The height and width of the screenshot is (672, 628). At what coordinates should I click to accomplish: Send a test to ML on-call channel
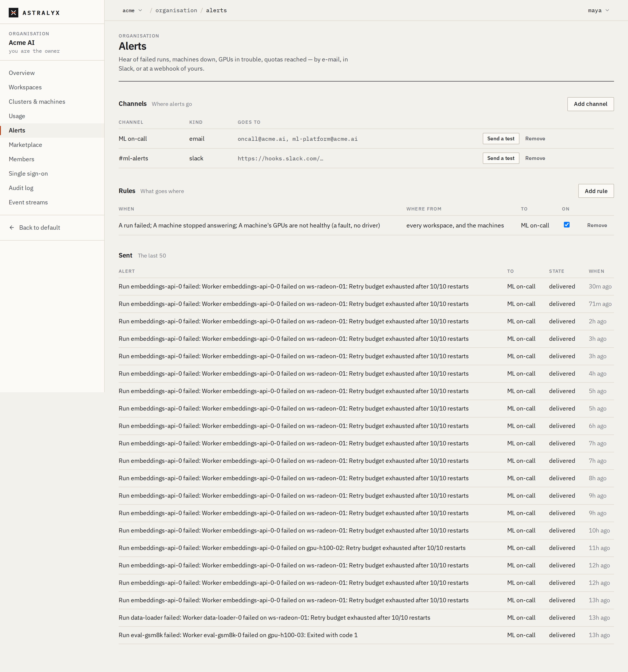[x=500, y=139]
